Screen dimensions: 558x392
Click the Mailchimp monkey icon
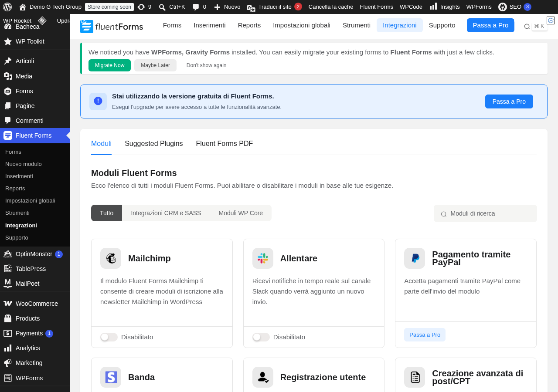point(111,258)
